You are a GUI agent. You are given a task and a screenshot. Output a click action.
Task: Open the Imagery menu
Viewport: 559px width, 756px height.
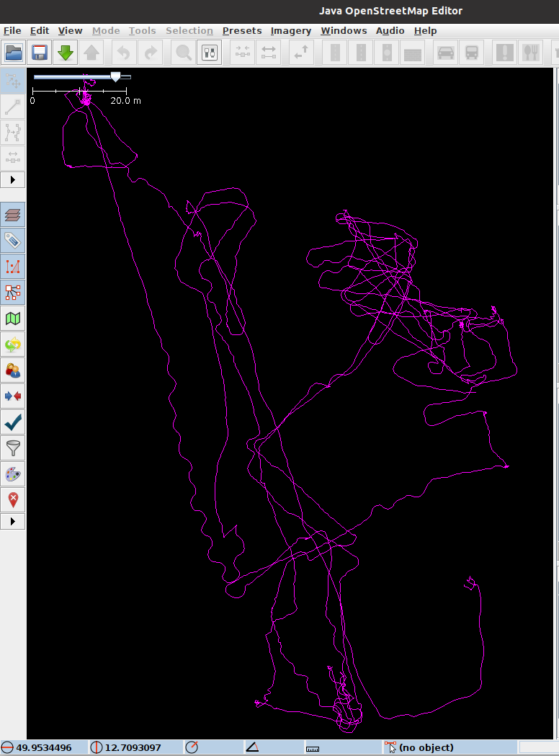(291, 30)
